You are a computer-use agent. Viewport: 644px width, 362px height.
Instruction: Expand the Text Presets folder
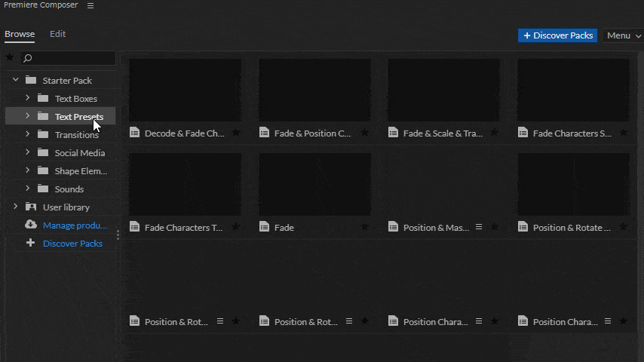[x=27, y=116]
